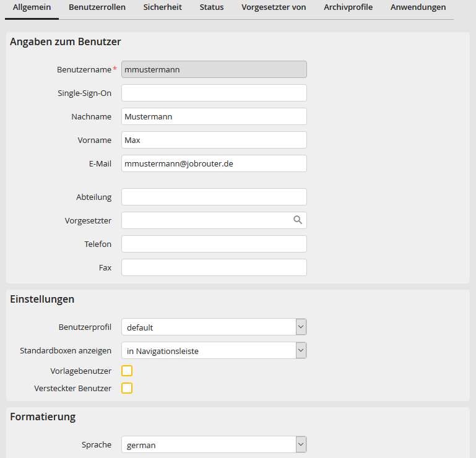The image size is (476, 458).
Task: Click into the Nachname field
Action: click(x=214, y=116)
